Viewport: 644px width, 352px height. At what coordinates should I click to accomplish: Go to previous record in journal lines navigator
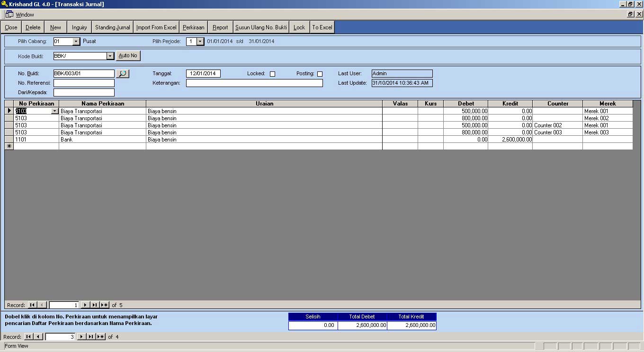(x=42, y=305)
